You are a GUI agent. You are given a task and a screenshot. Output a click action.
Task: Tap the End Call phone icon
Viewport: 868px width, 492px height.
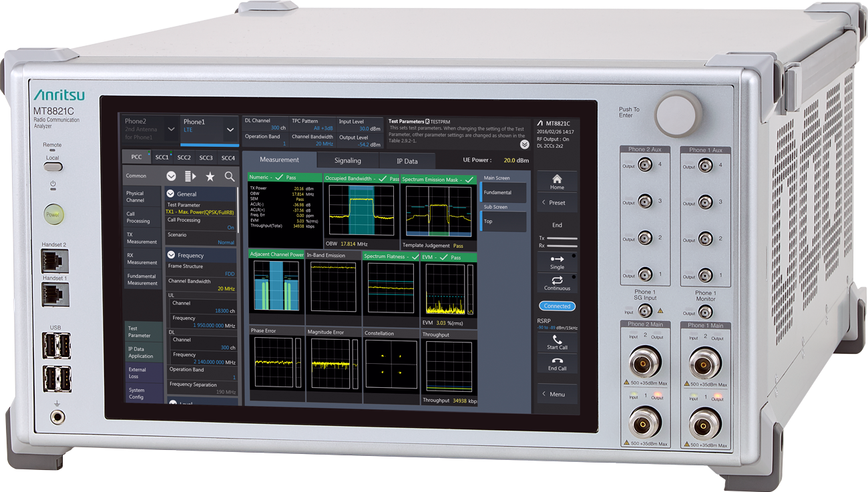click(x=557, y=360)
